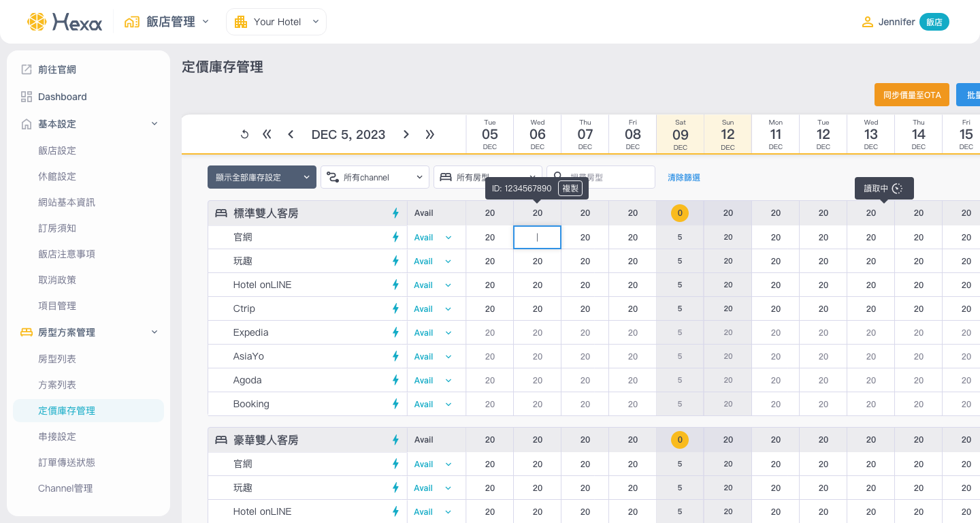Click 複製 button in ID tooltip
Screen dimensions: 980x523
570,189
